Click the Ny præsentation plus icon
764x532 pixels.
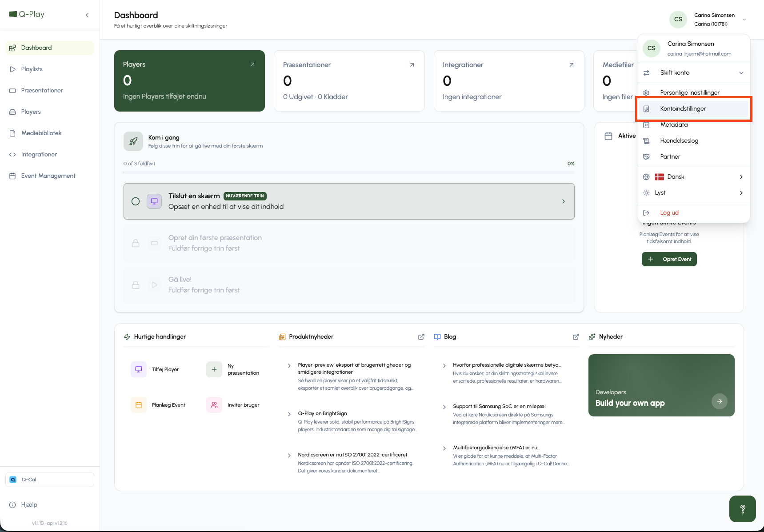[x=214, y=369]
